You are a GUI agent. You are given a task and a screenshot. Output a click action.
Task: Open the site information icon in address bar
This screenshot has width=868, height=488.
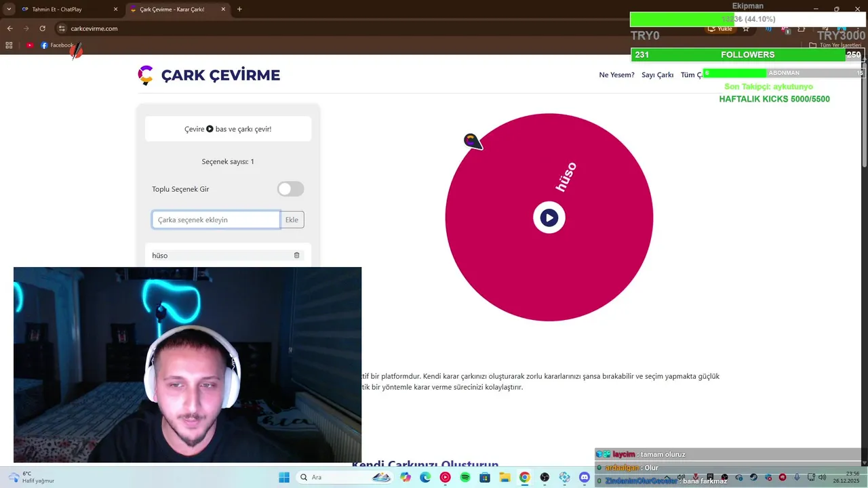(62, 28)
